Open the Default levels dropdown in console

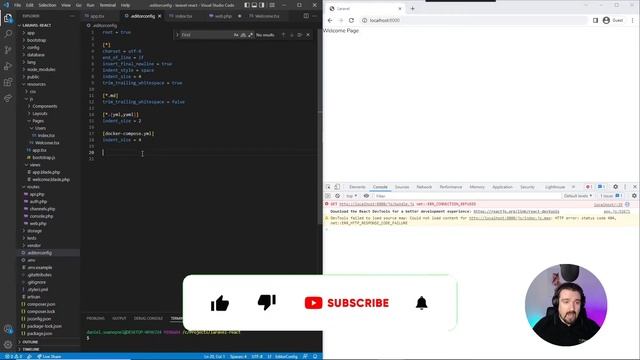click(x=578, y=196)
